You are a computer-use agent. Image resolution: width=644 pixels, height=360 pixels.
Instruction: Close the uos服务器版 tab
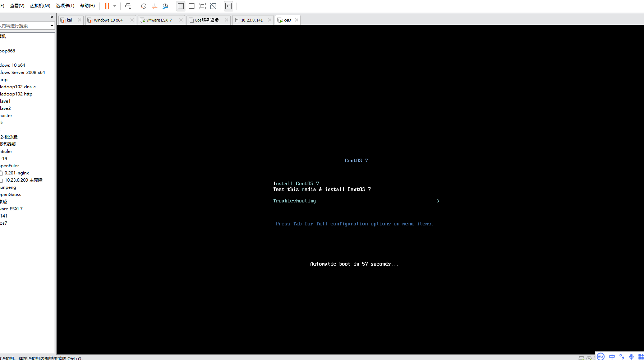pyautogui.click(x=226, y=20)
